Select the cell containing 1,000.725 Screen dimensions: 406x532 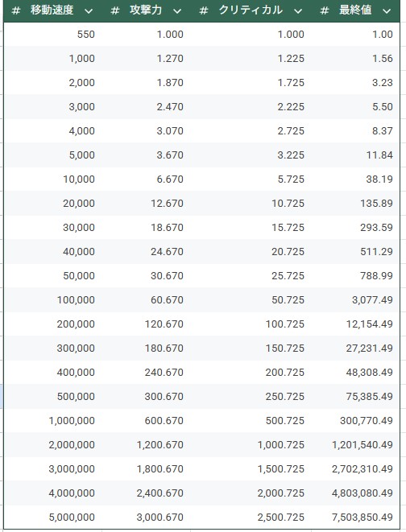click(x=251, y=445)
